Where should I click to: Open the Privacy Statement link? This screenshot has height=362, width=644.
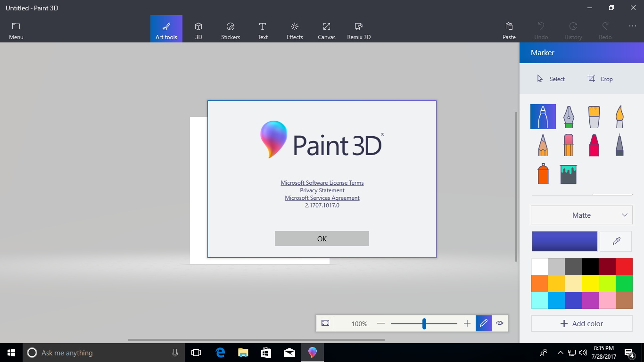click(322, 190)
